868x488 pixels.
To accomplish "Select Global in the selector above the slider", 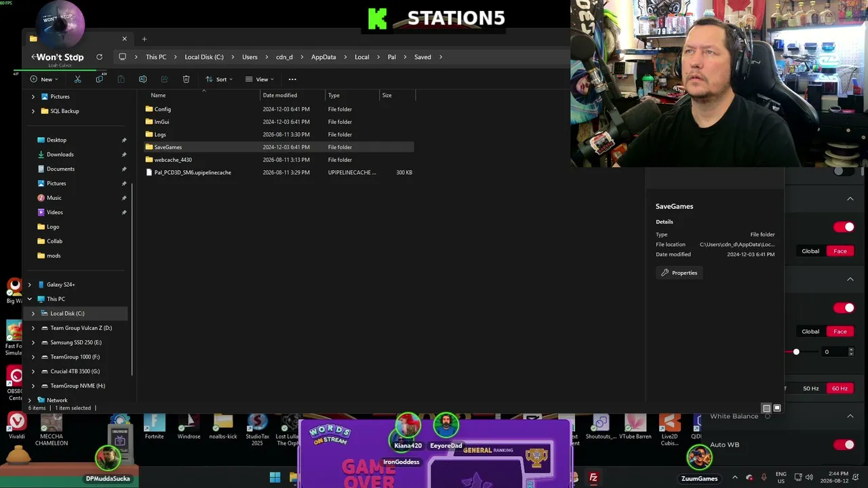I will coord(810,331).
